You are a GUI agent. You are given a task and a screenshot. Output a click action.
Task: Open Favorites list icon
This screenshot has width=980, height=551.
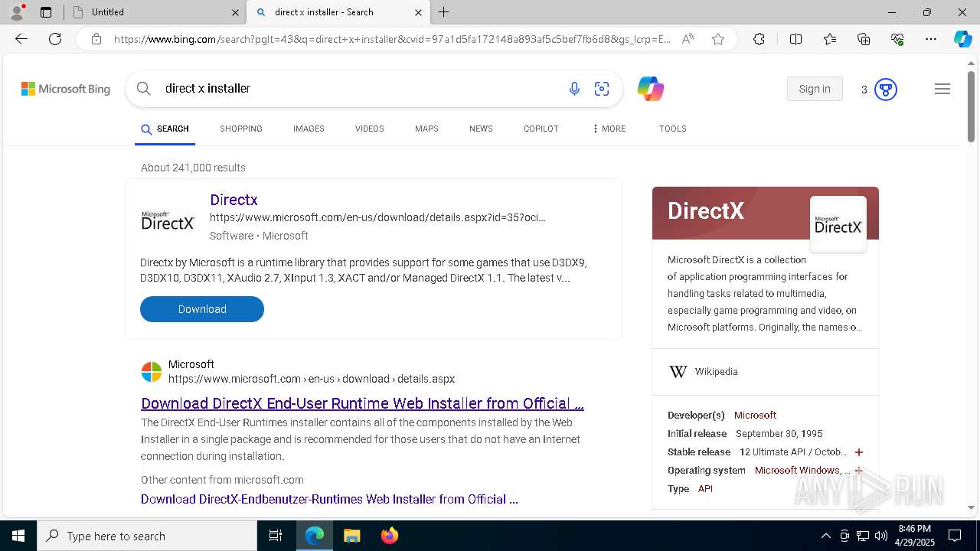click(830, 39)
